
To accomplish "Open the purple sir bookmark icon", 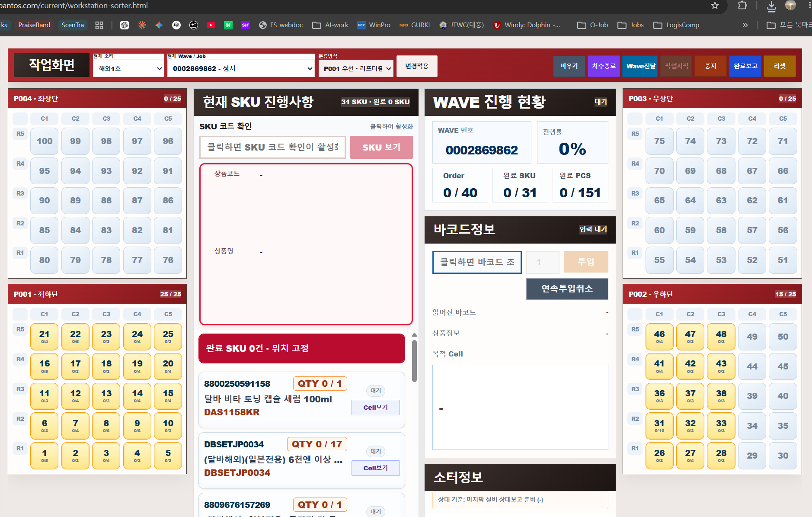I will tap(246, 25).
